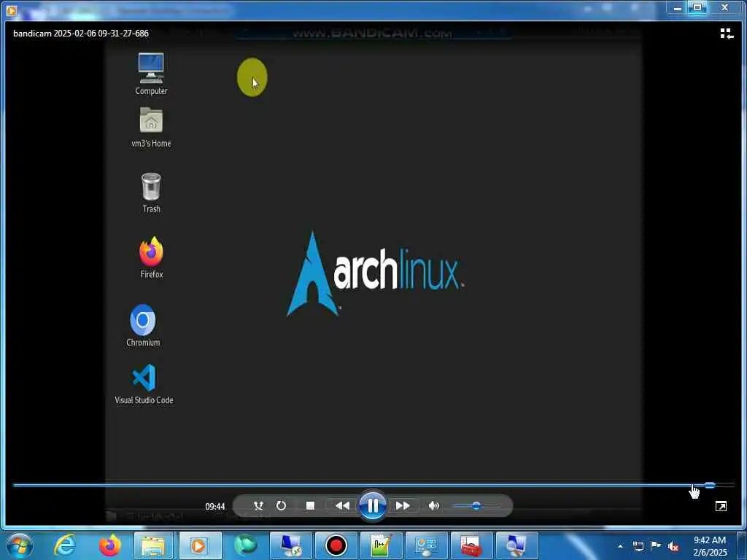Toggle repeat mode in the player

coord(281,505)
